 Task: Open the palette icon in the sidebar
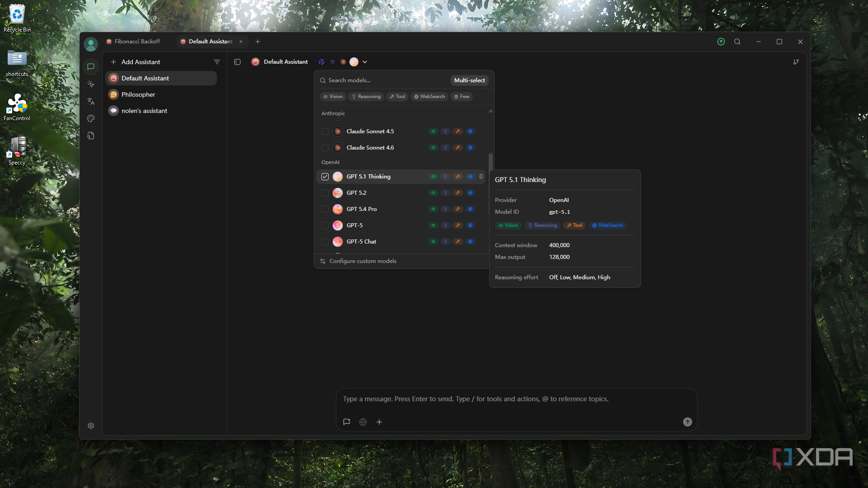[x=91, y=118]
